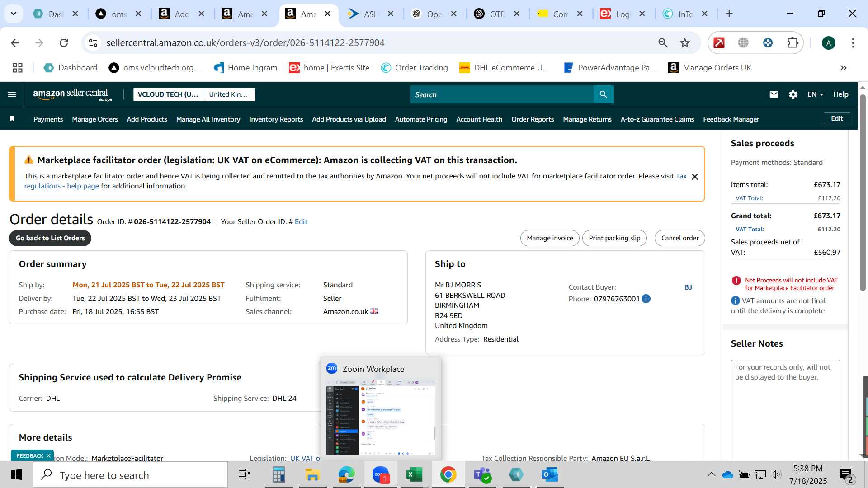Click the Manage invoice button
868x488 pixels.
(549, 238)
